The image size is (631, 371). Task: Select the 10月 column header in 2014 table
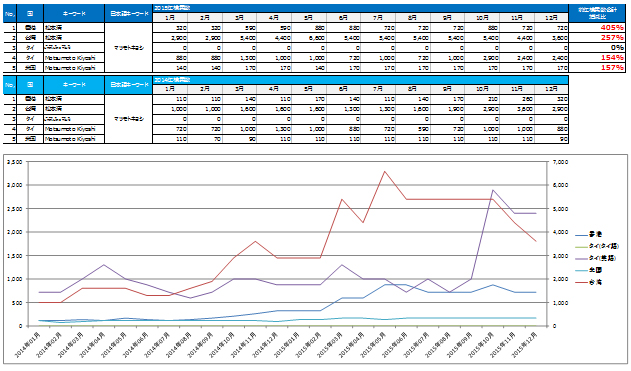pyautogui.click(x=482, y=89)
